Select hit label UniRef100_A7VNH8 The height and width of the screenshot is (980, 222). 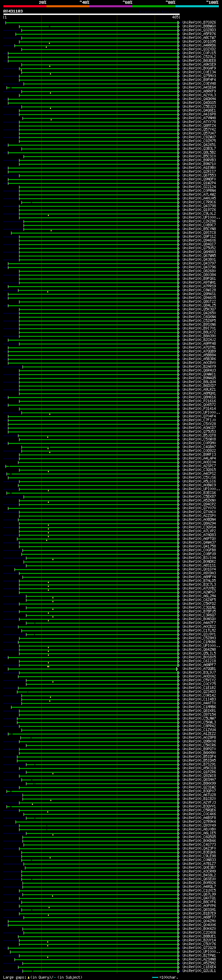pos(199,118)
